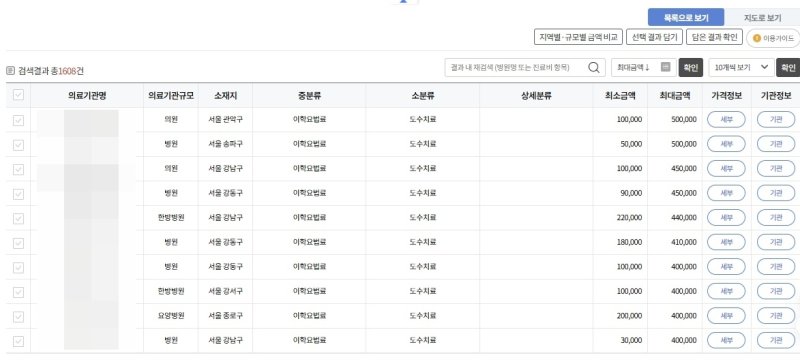
Task: Check the row for 서울 강서구 한방병원
Action: click(18, 292)
